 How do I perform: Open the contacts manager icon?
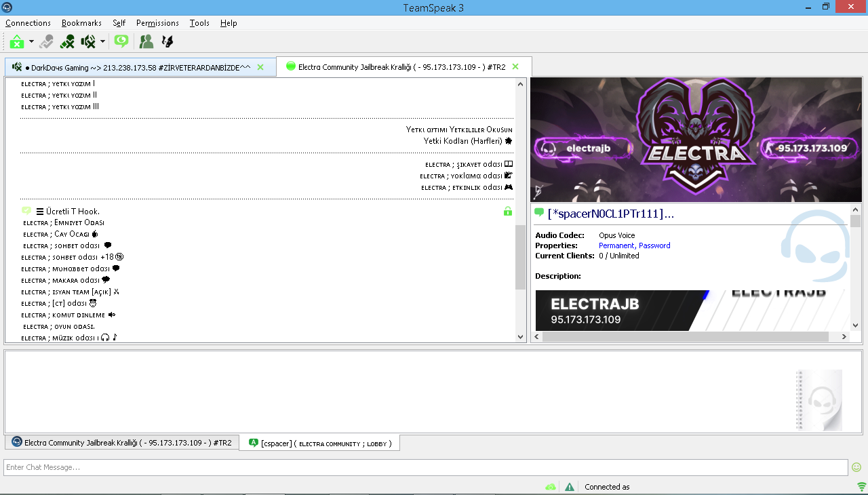[146, 41]
